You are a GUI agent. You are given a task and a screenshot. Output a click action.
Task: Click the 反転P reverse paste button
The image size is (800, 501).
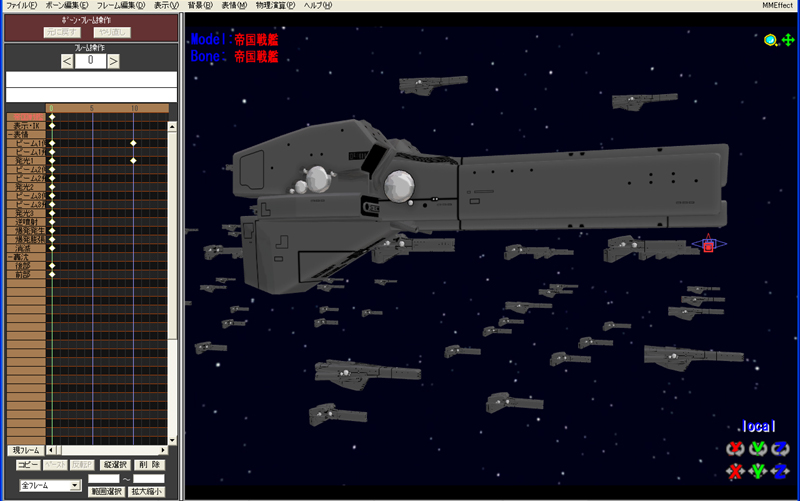pos(82,465)
